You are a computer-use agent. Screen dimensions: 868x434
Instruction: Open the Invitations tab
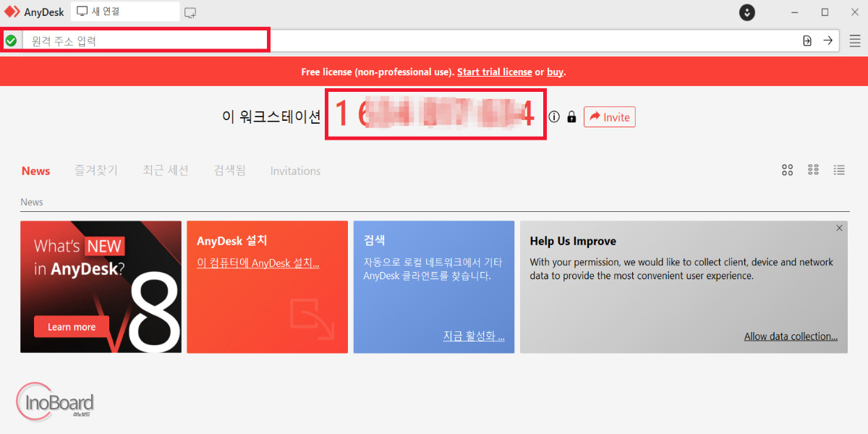pyautogui.click(x=295, y=171)
